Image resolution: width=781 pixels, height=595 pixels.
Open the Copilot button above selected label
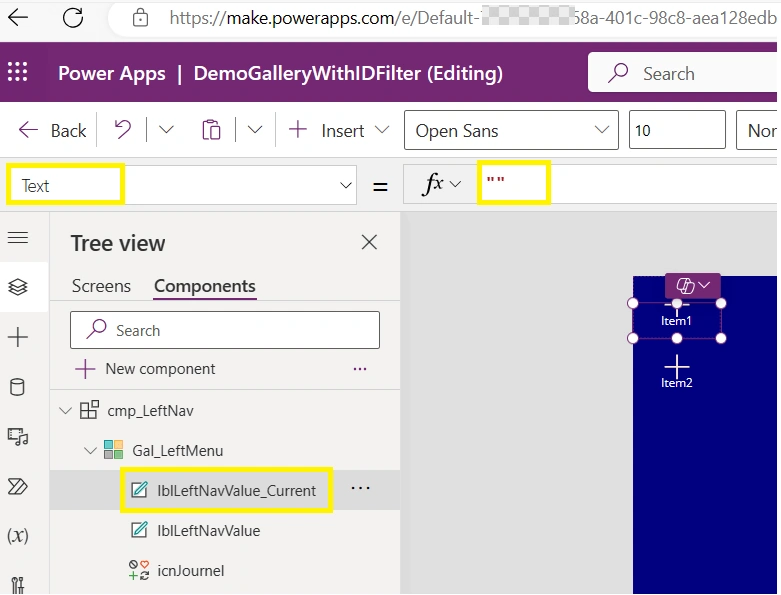(692, 286)
